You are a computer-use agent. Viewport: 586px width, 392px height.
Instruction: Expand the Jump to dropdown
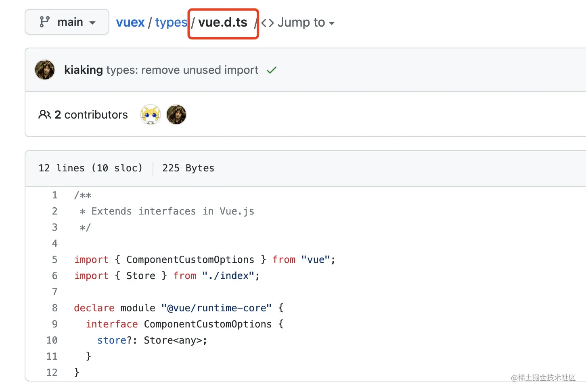pos(306,23)
